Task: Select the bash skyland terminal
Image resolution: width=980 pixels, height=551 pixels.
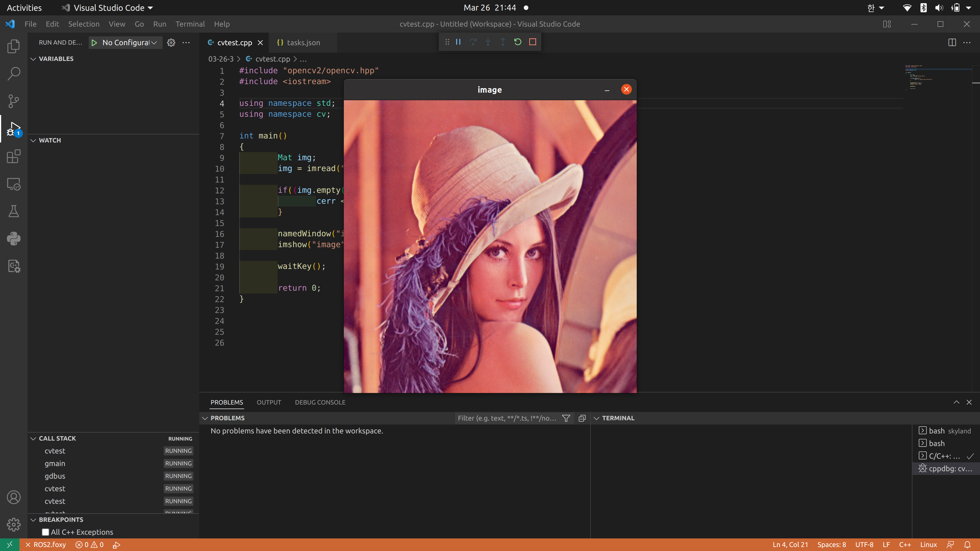Action: pyautogui.click(x=946, y=431)
